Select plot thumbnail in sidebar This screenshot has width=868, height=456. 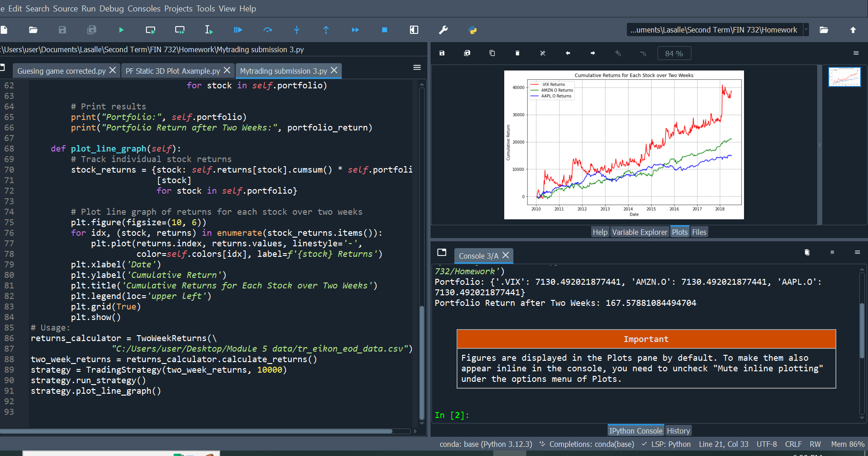844,77
